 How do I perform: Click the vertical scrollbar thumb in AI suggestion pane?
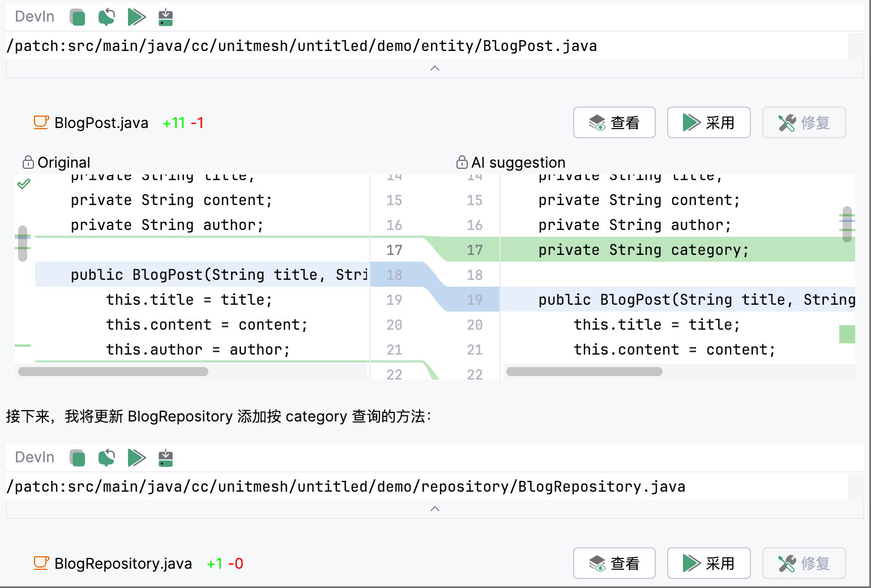pos(847,224)
